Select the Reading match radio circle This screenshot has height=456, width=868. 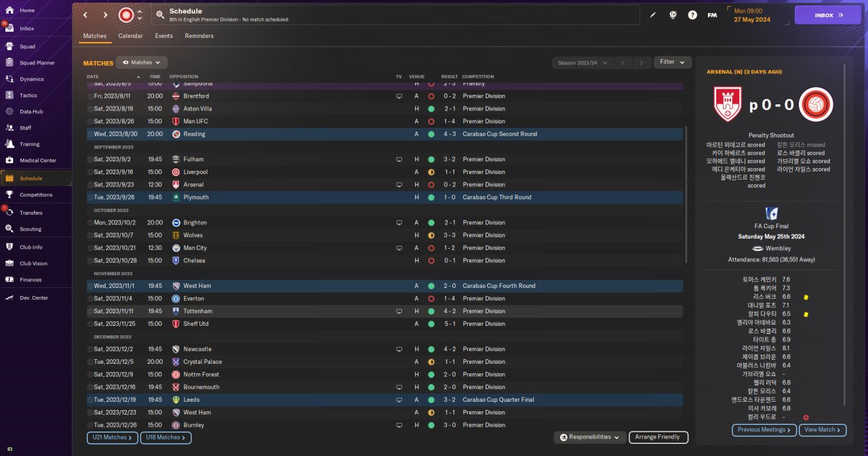tap(90, 134)
